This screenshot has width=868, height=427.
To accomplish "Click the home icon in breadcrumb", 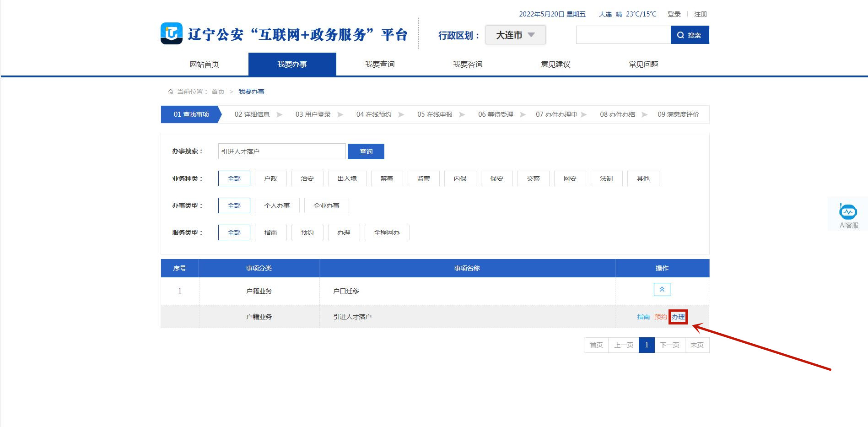I will click(171, 92).
